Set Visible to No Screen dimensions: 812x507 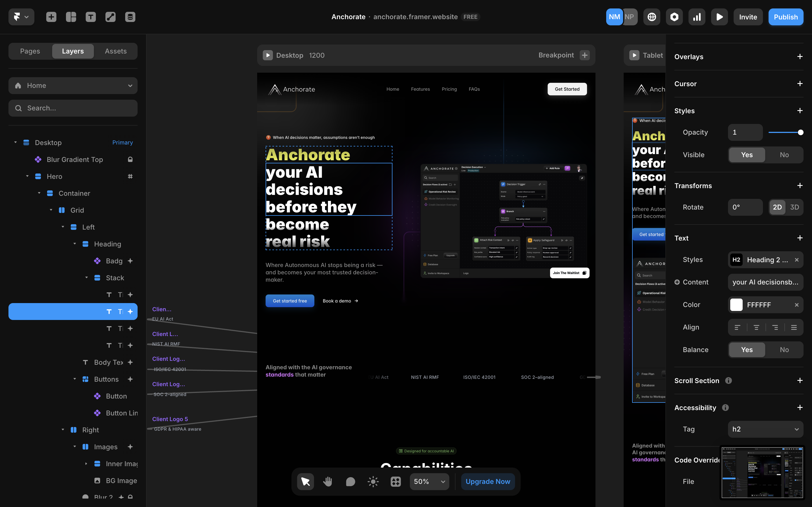point(784,155)
